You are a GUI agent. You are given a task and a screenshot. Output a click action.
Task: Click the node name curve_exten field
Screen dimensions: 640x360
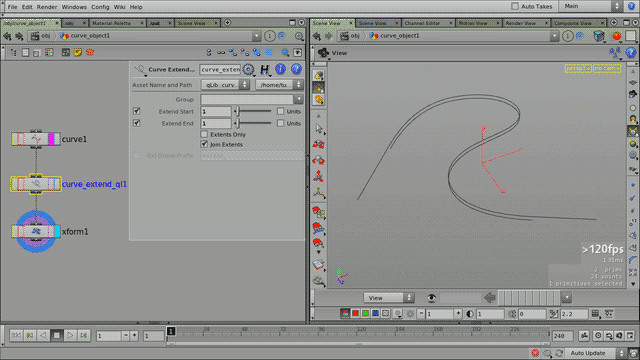[x=220, y=69]
